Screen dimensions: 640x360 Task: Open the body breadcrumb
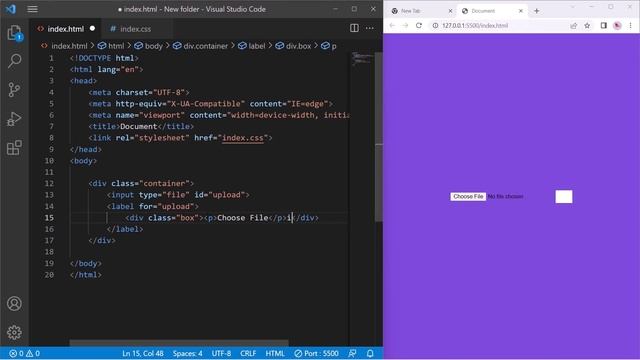tap(149, 46)
